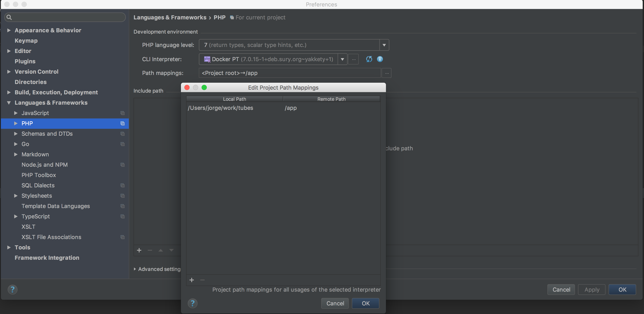Image resolution: width=644 pixels, height=314 pixels.
Task: Click the Preferences search field
Action: click(x=65, y=17)
